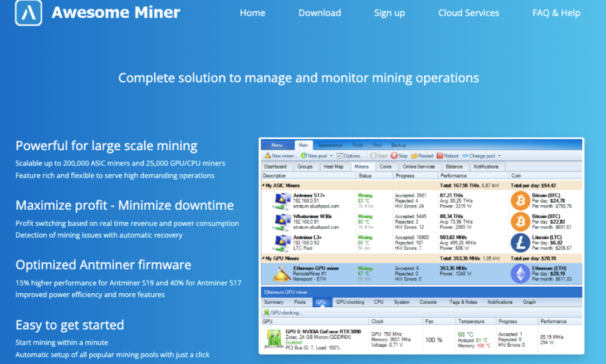The image size is (606, 364).
Task: Click the Temperature column header
Action: tap(475, 321)
